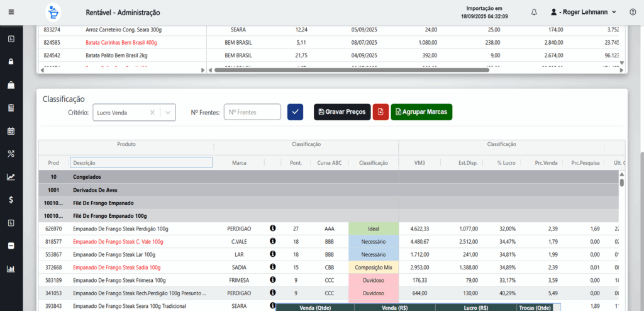The width and height of the screenshot is (644, 311).
Task: Open the hamburger menu
Action: tap(11, 12)
